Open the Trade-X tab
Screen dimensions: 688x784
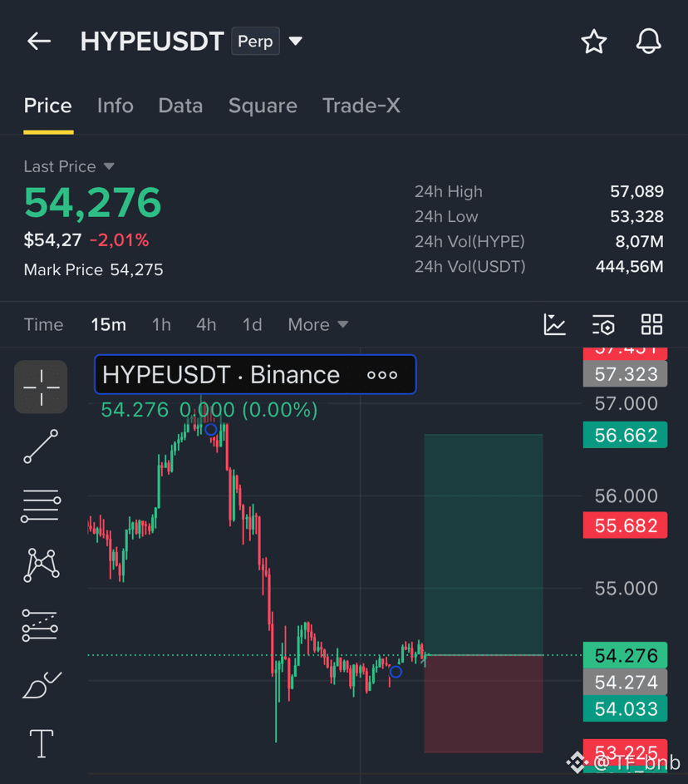(361, 106)
